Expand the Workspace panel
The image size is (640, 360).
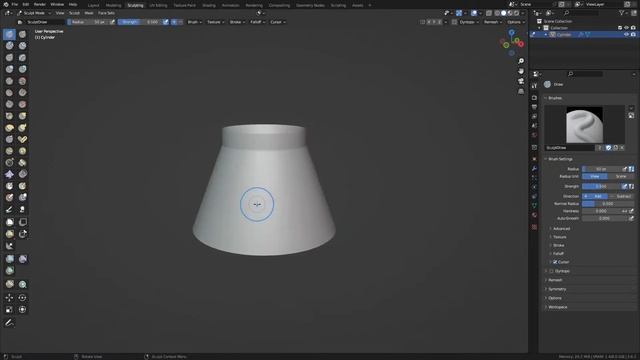(x=557, y=307)
